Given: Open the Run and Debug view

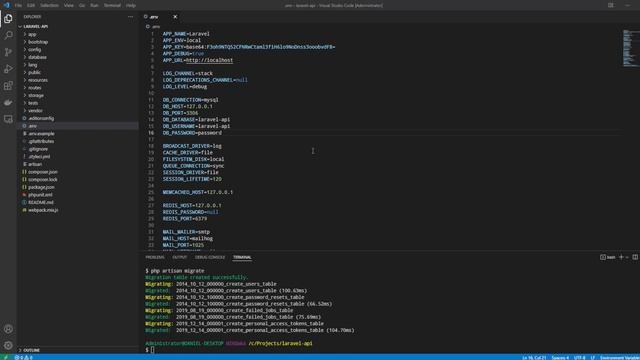Looking at the screenshot, I should click(x=8, y=69).
